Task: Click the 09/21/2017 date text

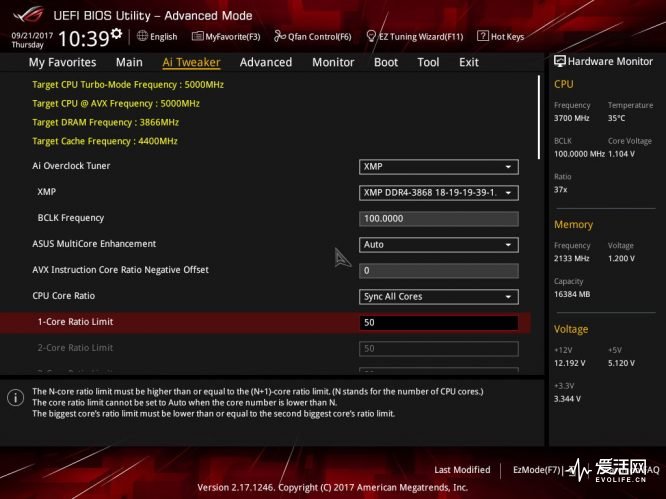Action: (32, 36)
